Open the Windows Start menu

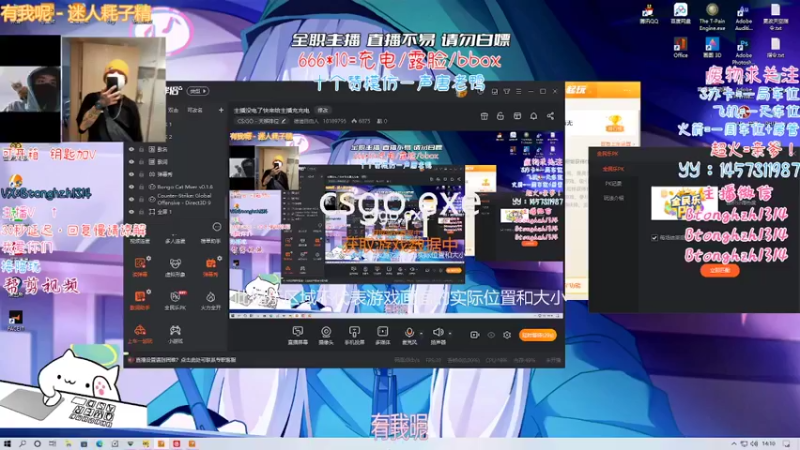[x=7, y=444]
